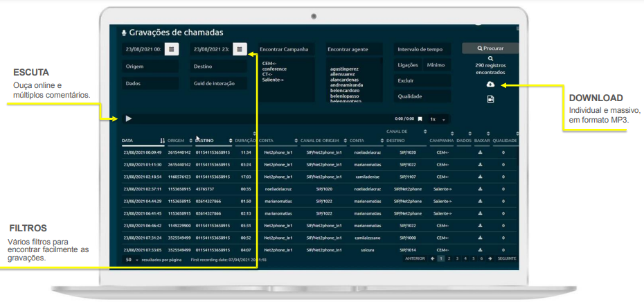The width and height of the screenshot is (644, 302).
Task: Click the ANTERIOR pagination link
Action: point(415,258)
